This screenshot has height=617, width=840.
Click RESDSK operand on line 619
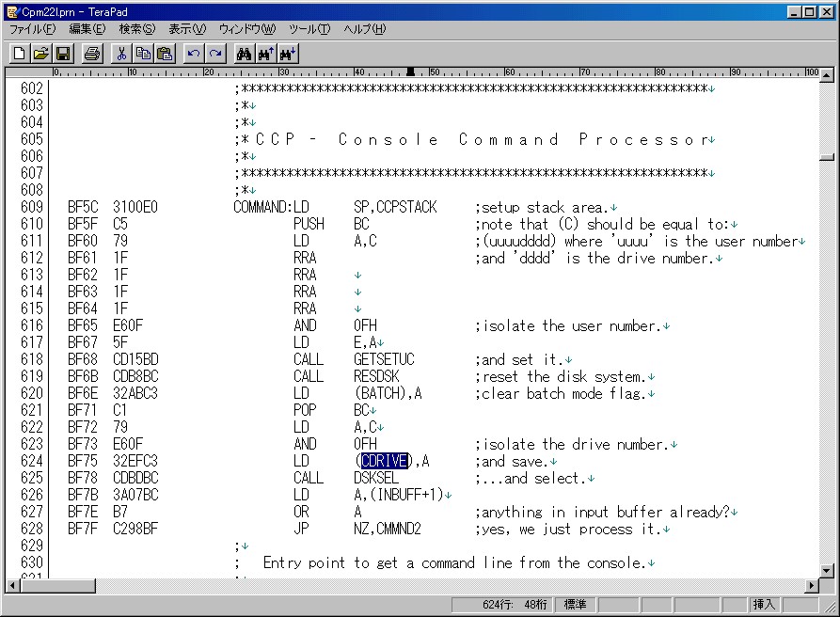[376, 376]
